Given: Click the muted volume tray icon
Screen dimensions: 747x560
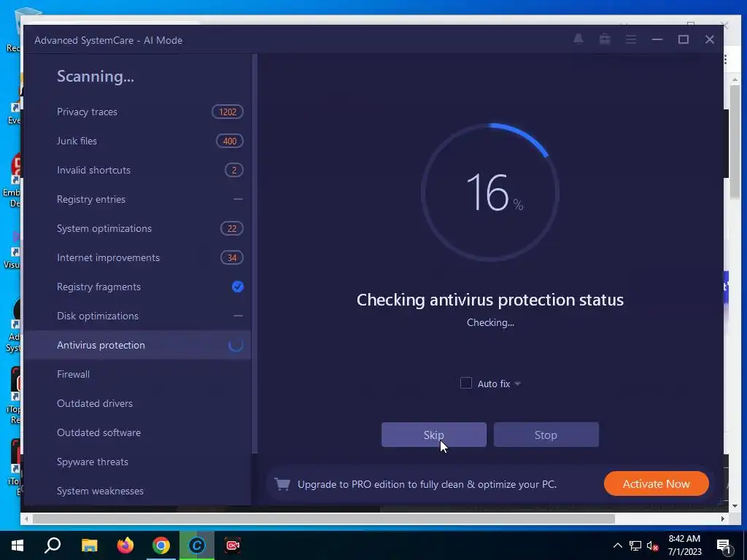Looking at the screenshot, I should 653,545.
